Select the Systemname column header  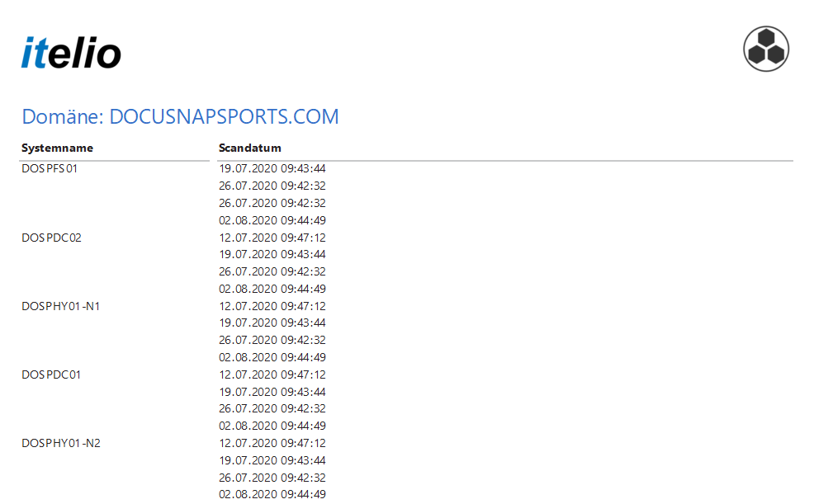pyautogui.click(x=57, y=148)
